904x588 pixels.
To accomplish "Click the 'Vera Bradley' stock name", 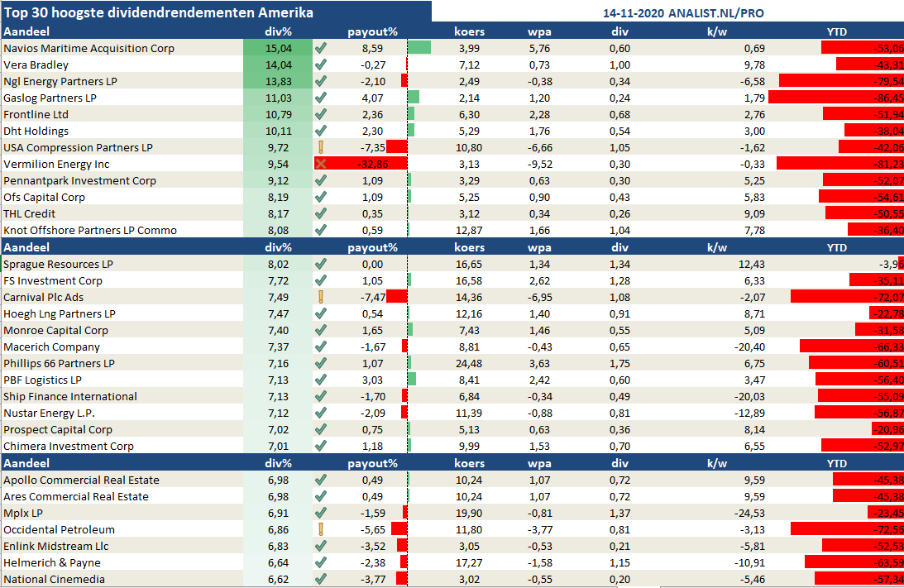I will (x=36, y=65).
